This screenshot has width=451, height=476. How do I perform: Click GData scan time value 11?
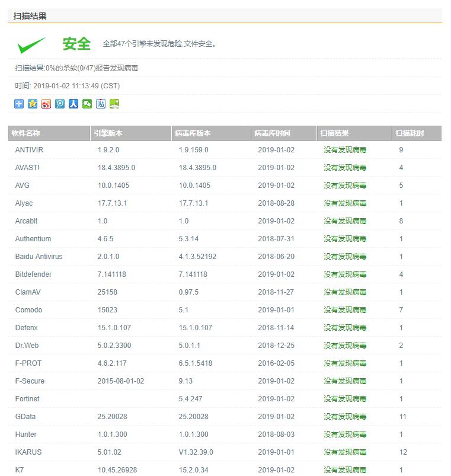pos(403,417)
